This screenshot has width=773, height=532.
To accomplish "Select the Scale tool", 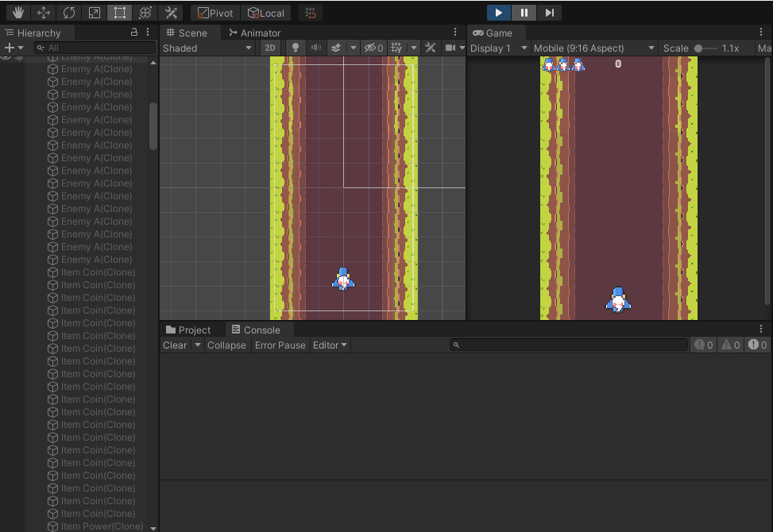I will (x=95, y=13).
